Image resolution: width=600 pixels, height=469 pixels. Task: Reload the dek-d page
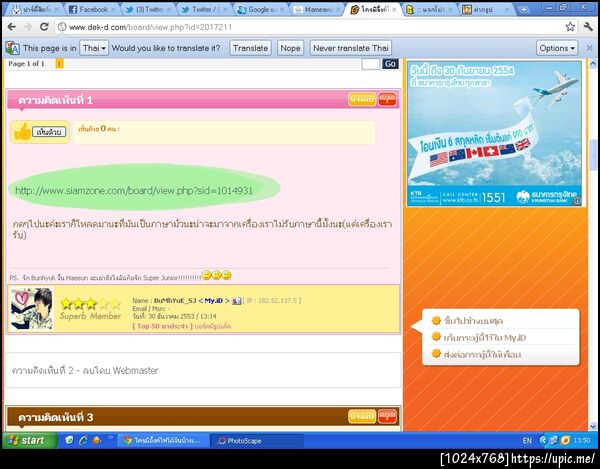coord(44,27)
